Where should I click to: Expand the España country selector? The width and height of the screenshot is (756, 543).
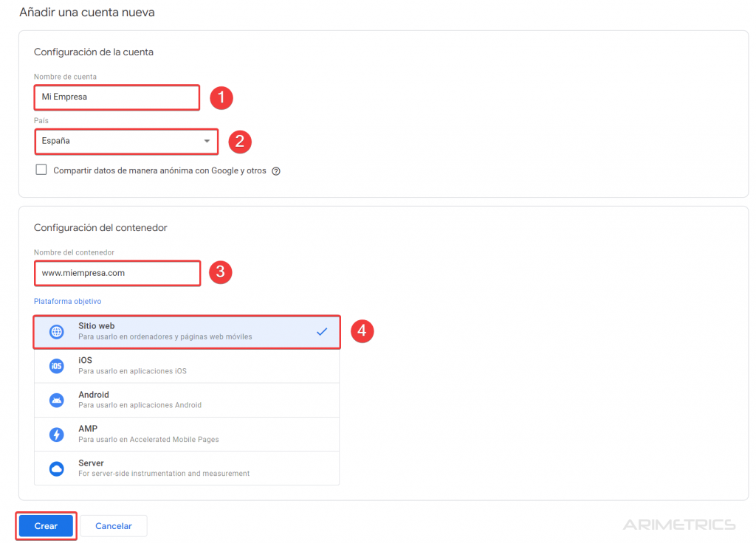coord(118,142)
